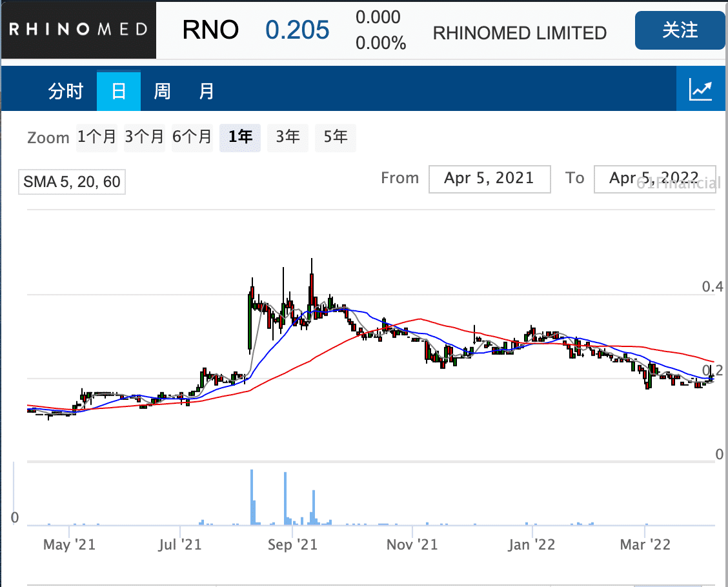Screen dimensions: 728x587
Task: Click the Jan '22 axis label
Action: point(532,544)
